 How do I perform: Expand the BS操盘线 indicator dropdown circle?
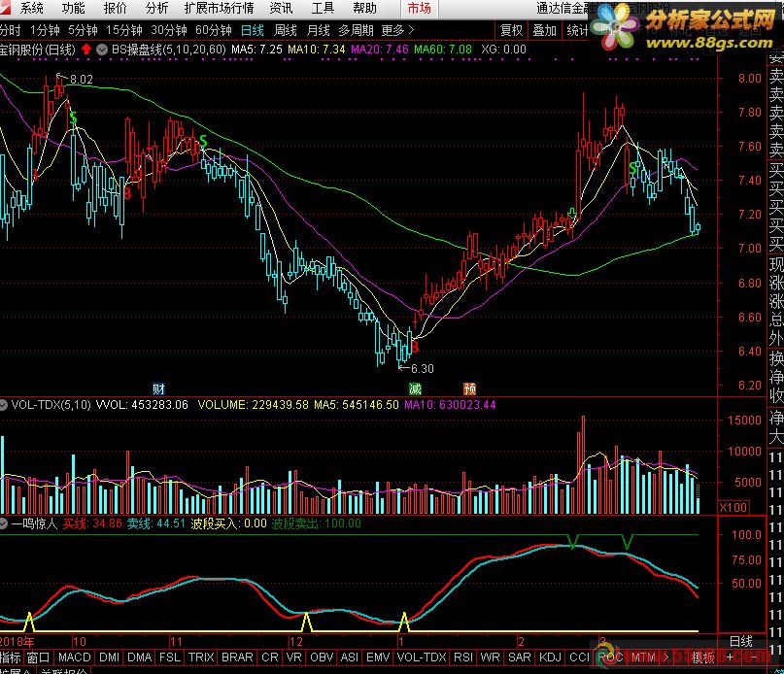pyautogui.click(x=102, y=50)
